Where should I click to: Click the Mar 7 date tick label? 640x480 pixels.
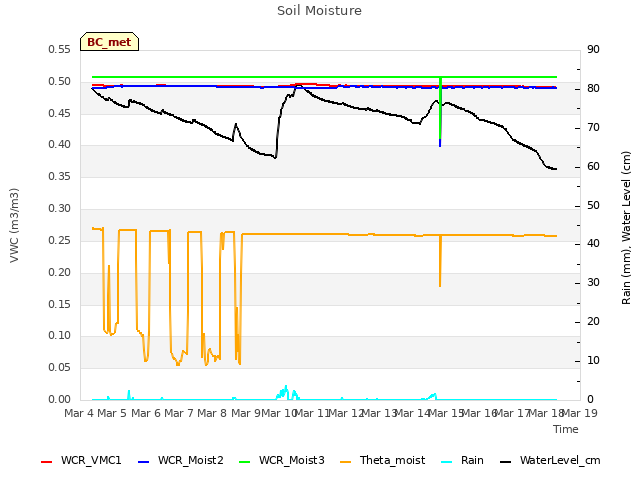pyautogui.click(x=179, y=413)
